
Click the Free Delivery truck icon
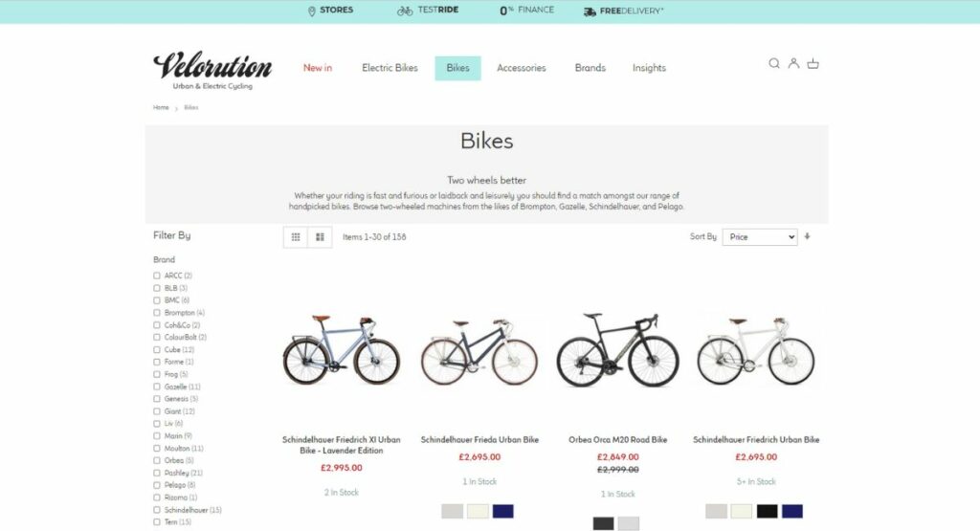[590, 11]
